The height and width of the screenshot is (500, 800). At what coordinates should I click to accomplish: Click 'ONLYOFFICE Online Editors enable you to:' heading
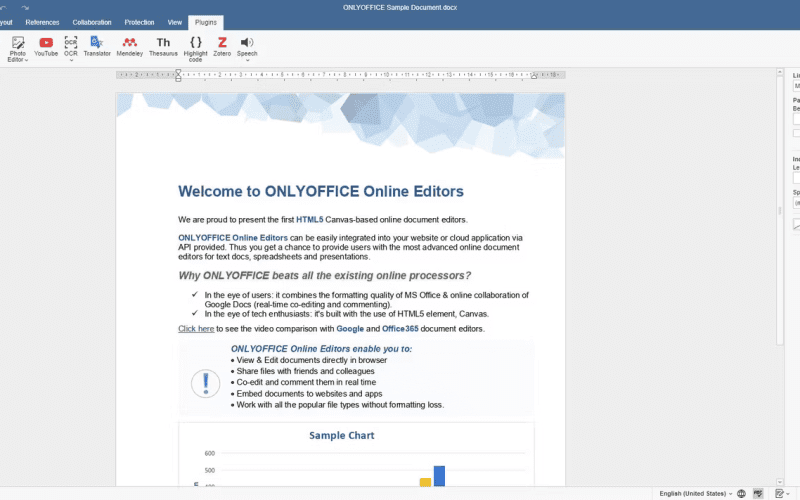321,349
